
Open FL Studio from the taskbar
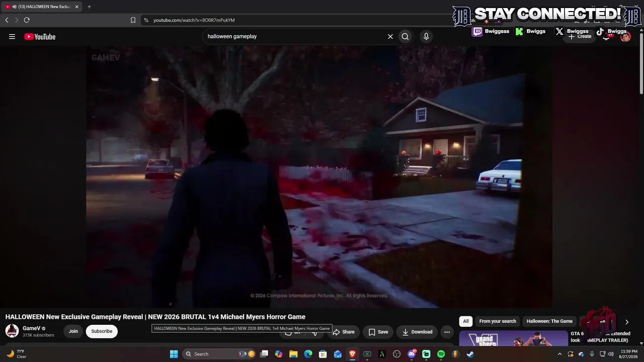tap(455, 354)
